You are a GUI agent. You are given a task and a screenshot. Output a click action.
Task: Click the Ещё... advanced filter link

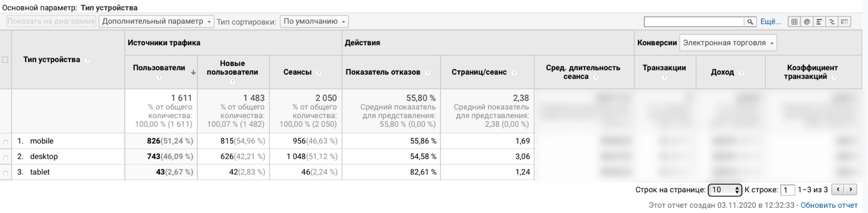click(x=771, y=22)
